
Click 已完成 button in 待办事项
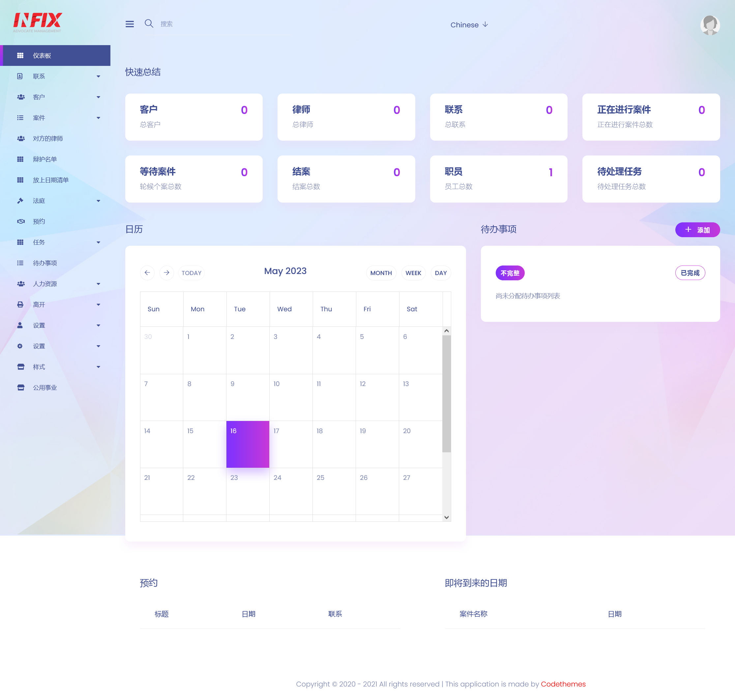(691, 273)
